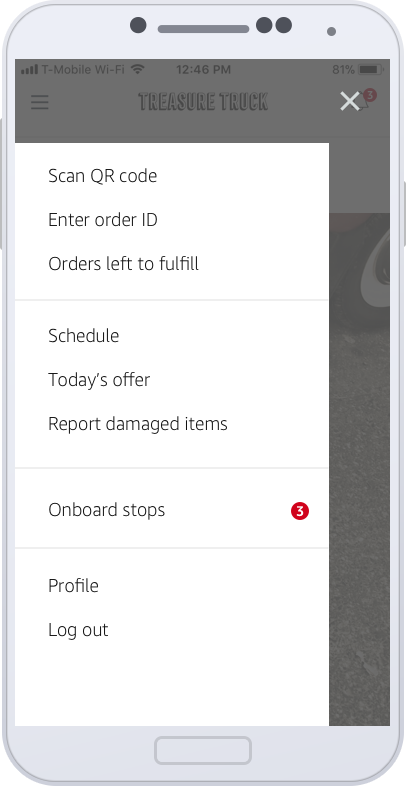Viewport: 406px width, 786px height.
Task: Tap the Wi-Fi status icon
Action: pos(137,69)
